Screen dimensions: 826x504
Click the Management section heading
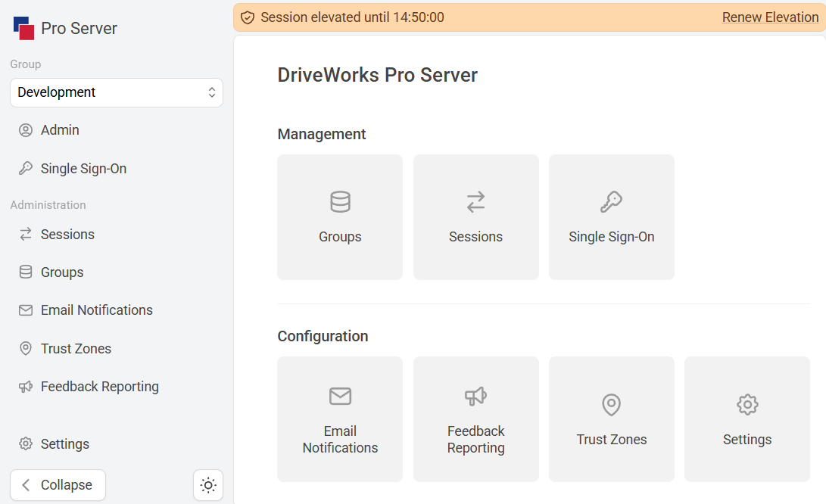(321, 134)
